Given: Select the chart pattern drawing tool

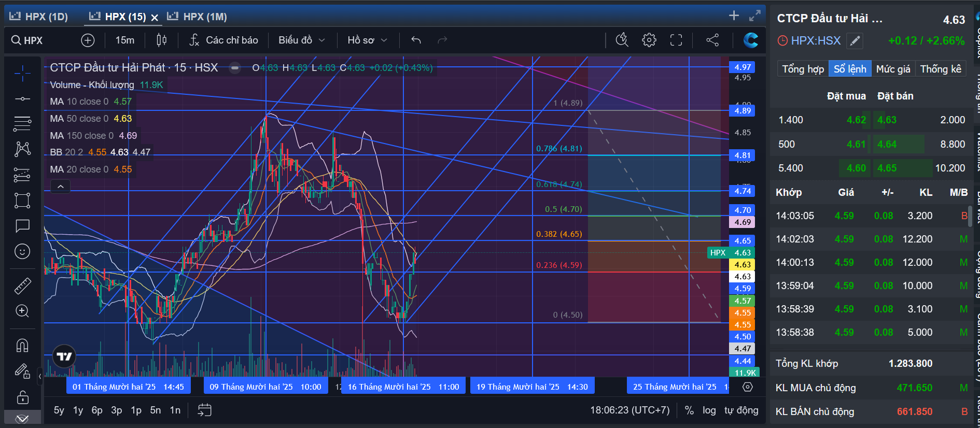Looking at the screenshot, I should (x=22, y=149).
